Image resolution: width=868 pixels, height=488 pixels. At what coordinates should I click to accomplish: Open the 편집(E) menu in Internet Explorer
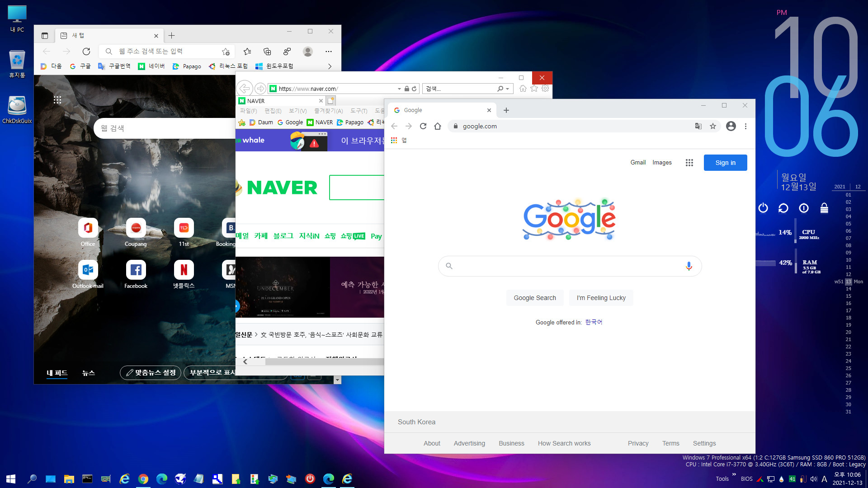click(273, 111)
